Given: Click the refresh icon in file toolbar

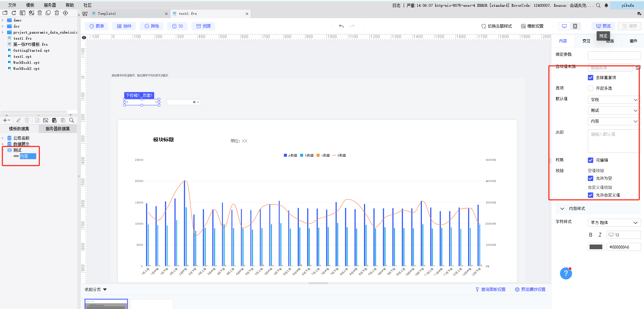Looking at the screenshot, I should click(x=14, y=13).
